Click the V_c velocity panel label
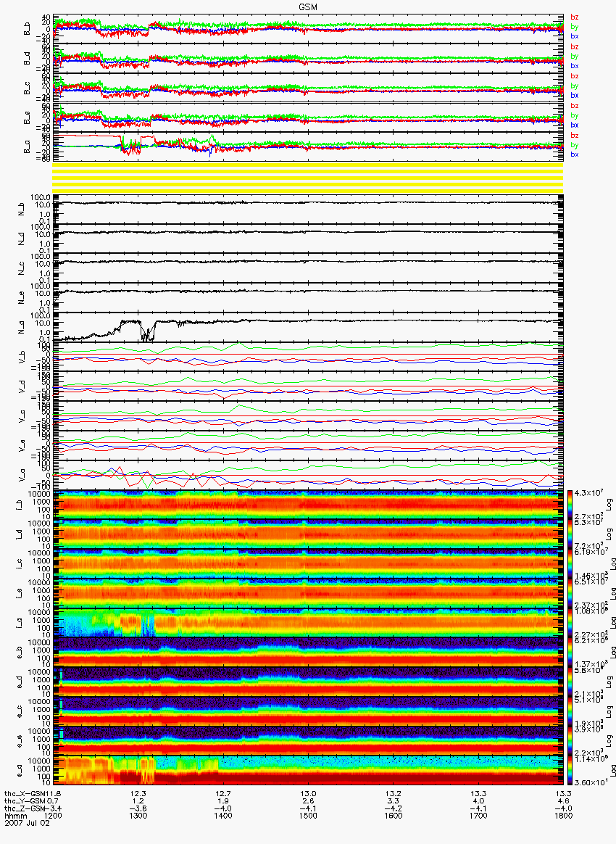 tap(22, 415)
